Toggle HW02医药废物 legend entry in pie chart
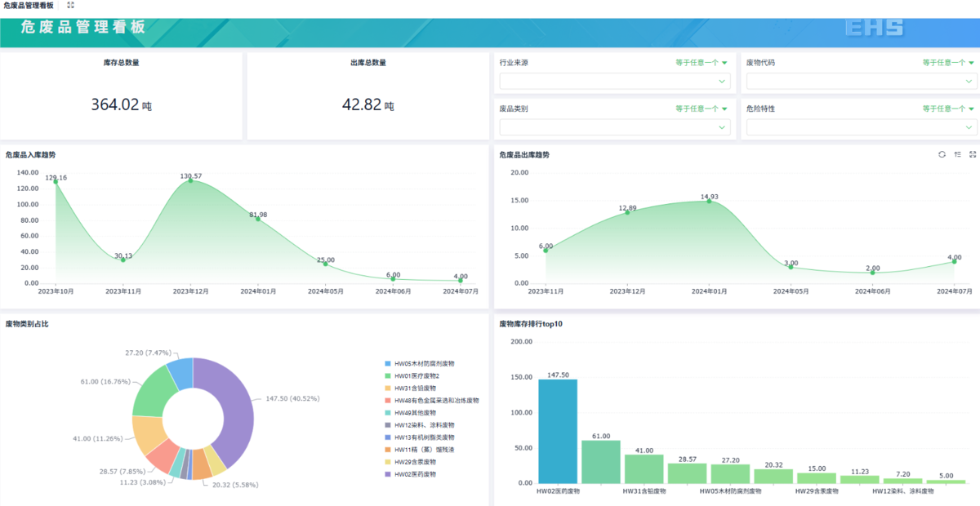 tap(411, 473)
